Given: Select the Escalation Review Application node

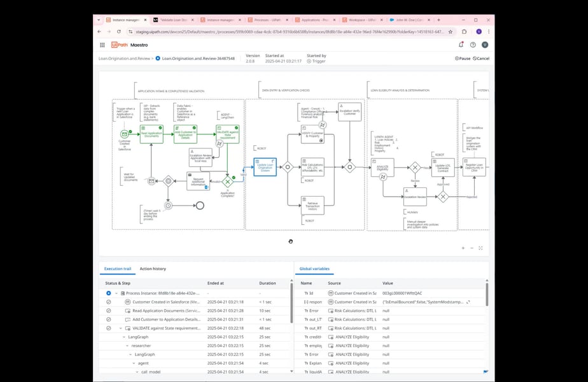Looking at the screenshot, I should pyautogui.click(x=200, y=157).
